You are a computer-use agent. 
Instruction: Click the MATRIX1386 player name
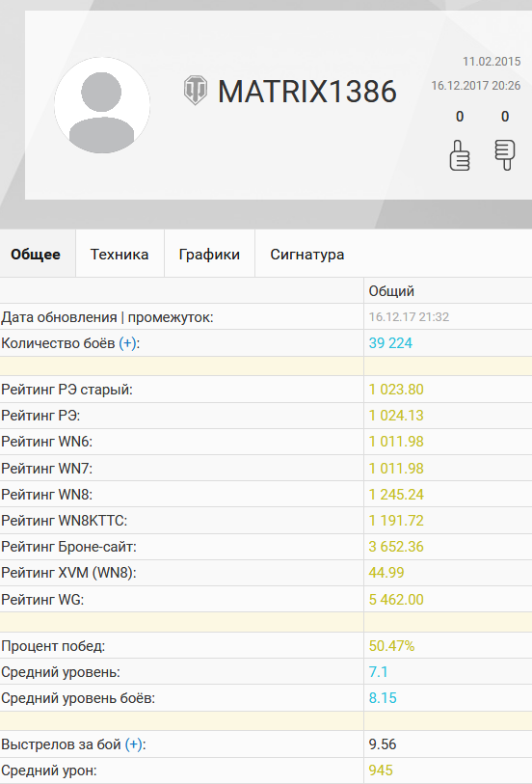click(x=307, y=92)
